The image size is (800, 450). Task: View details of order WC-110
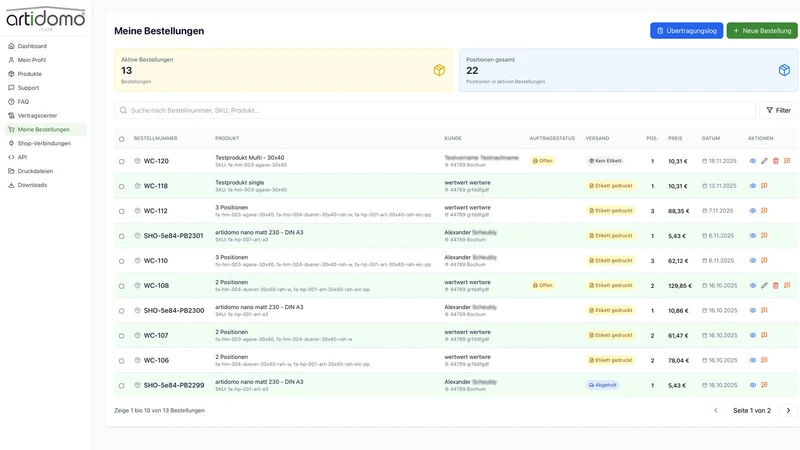753,260
